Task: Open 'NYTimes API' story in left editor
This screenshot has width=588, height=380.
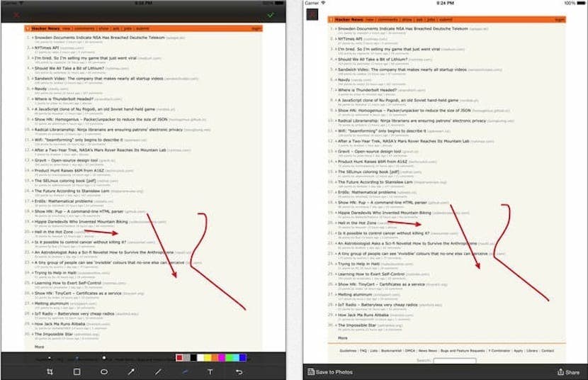Action: tap(47, 47)
